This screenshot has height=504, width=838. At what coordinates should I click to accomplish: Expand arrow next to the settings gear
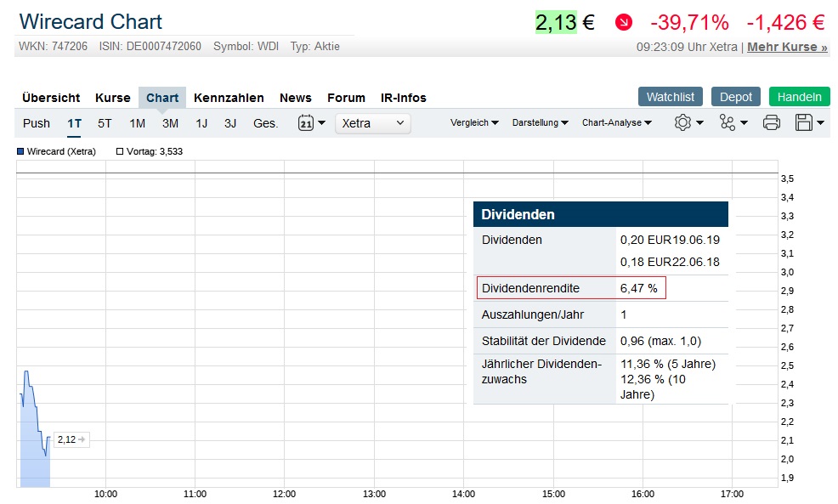[x=699, y=123]
